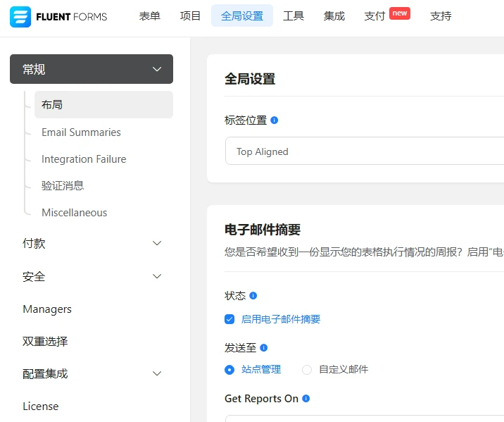This screenshot has height=422, width=504.
Task: Open the info tooltip beside Get Reports On
Action: (x=306, y=399)
